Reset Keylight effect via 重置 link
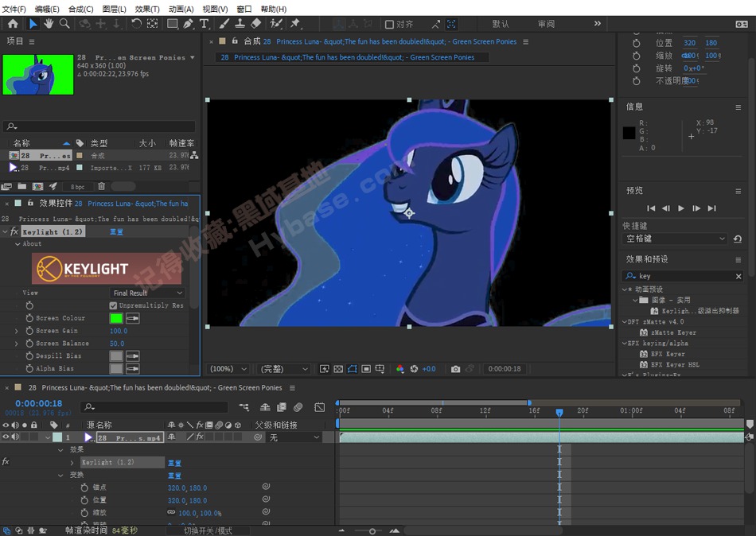 [x=117, y=232]
